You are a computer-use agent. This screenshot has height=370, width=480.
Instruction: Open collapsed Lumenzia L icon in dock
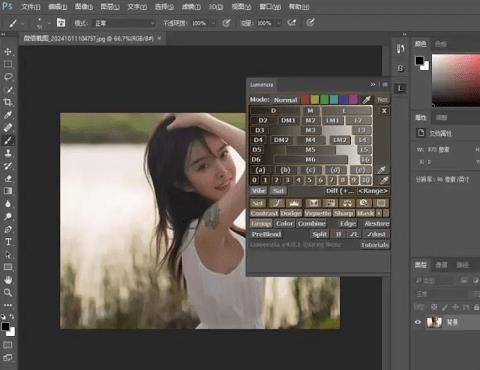coord(400,88)
